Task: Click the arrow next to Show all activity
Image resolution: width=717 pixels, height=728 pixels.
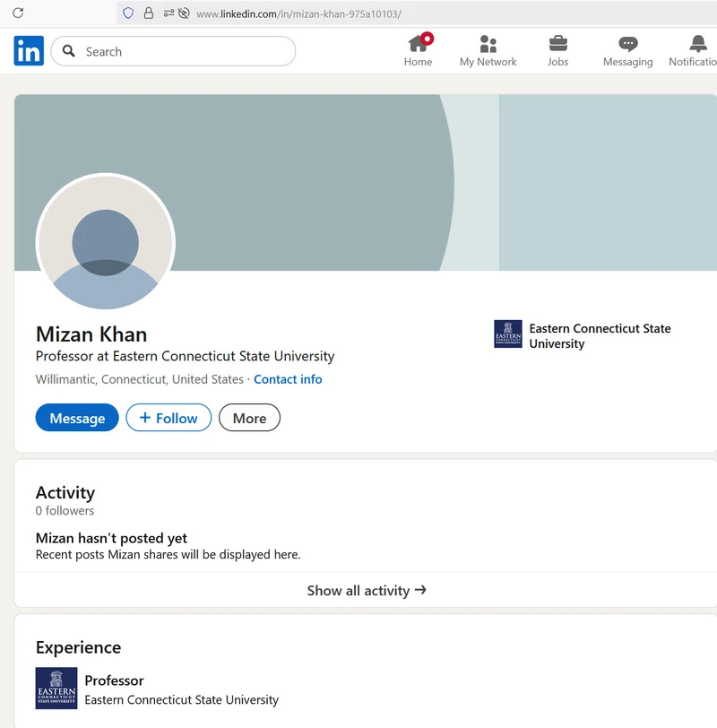Action: 420,590
